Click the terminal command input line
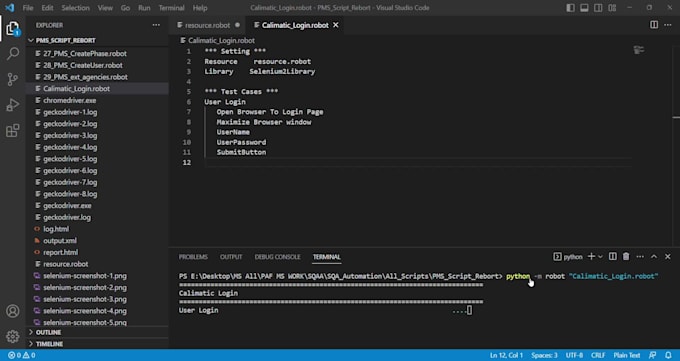 [418, 276]
